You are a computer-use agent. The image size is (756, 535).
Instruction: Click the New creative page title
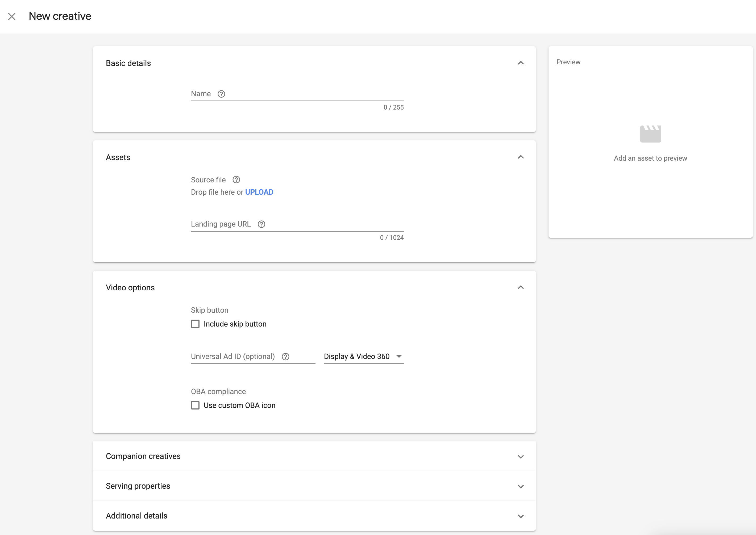(60, 16)
